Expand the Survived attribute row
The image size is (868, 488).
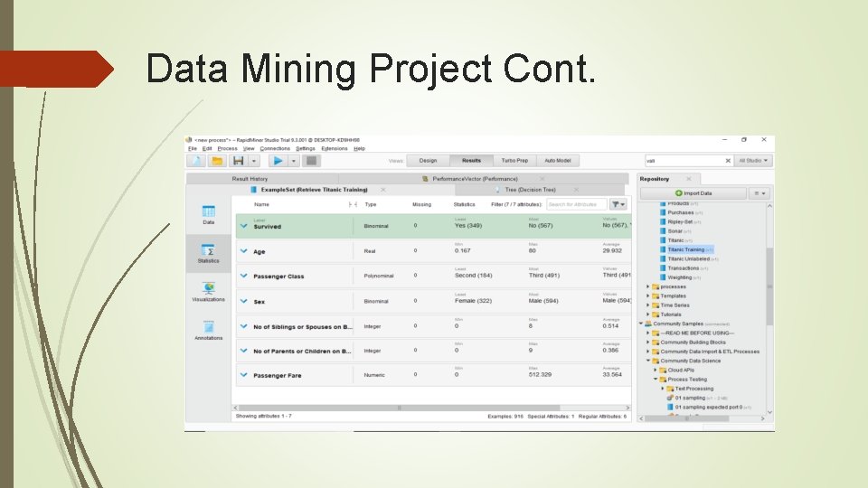(243, 226)
